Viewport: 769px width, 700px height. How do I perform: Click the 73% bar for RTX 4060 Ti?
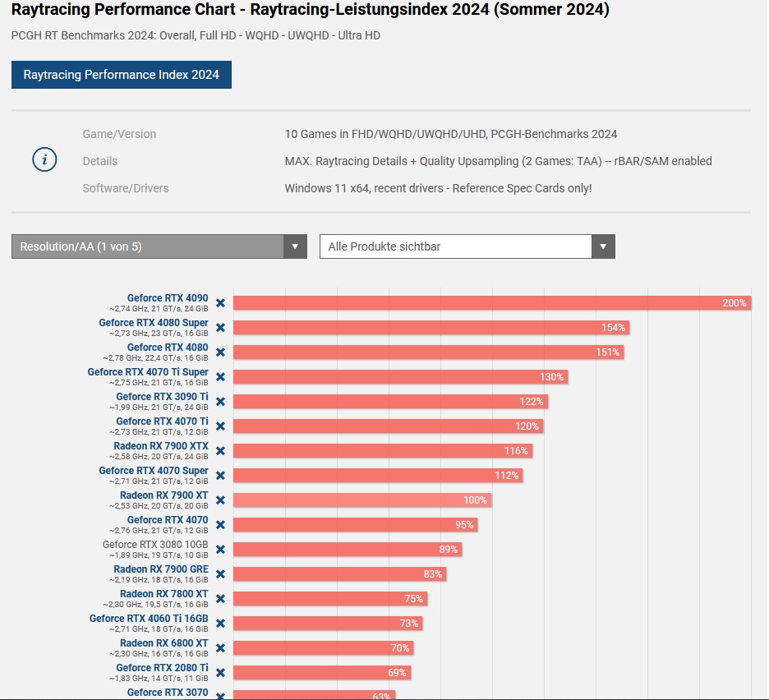coord(328,624)
